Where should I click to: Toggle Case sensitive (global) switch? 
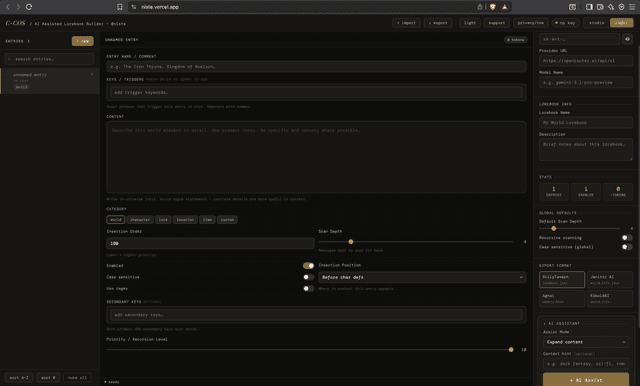click(x=627, y=247)
